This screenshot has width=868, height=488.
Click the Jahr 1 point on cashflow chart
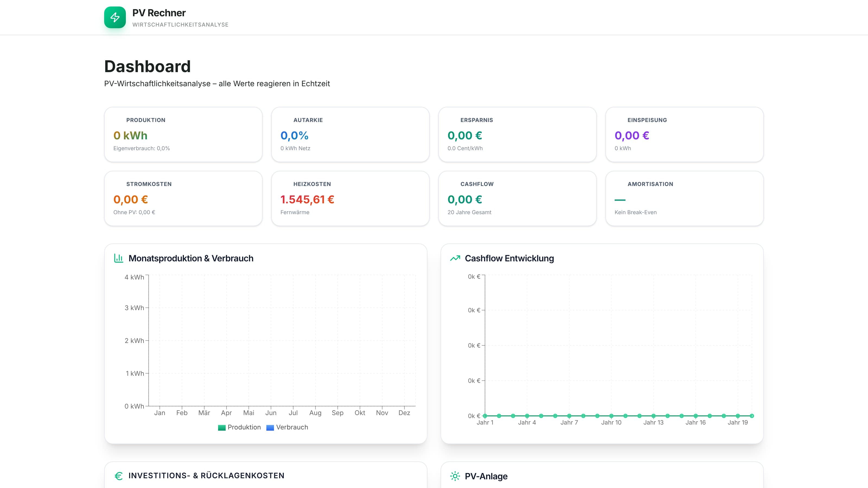[x=485, y=416]
